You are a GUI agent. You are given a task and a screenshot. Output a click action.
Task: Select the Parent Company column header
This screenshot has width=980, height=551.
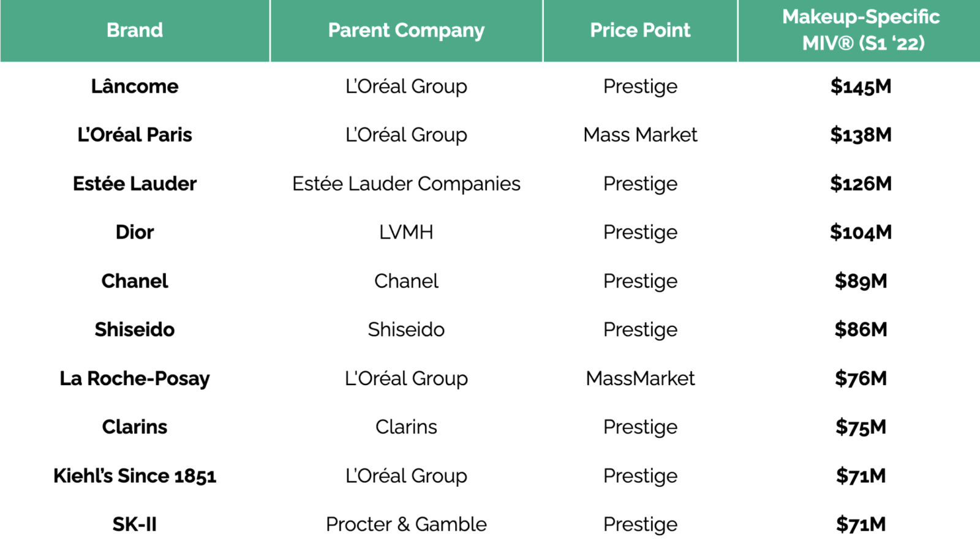pyautogui.click(x=406, y=30)
